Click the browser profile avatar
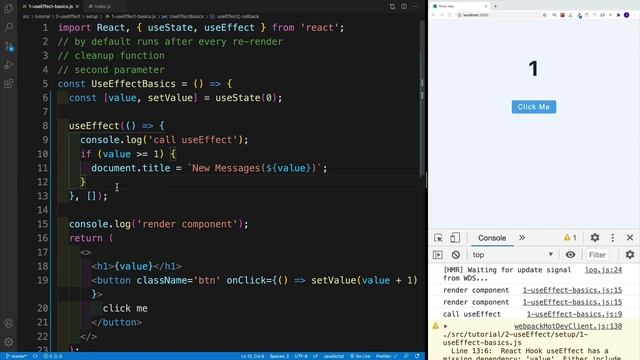 click(627, 15)
